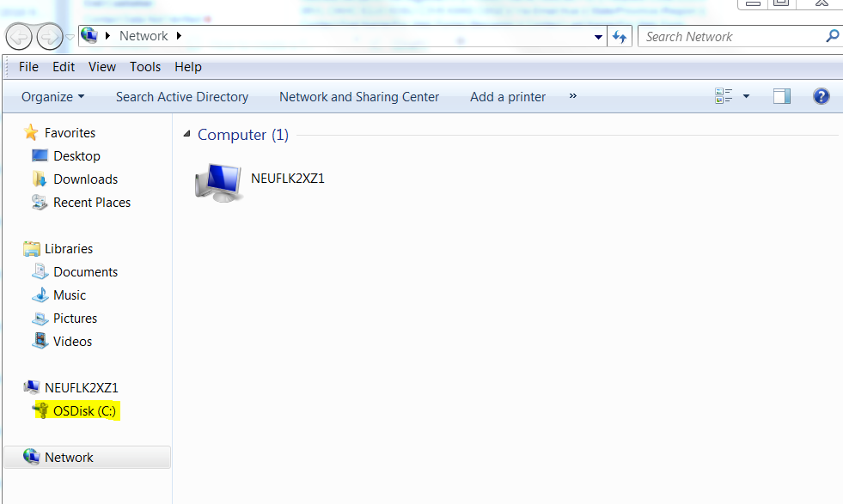843x504 pixels.
Task: Click the Favorites star icon
Action: pyautogui.click(x=31, y=132)
